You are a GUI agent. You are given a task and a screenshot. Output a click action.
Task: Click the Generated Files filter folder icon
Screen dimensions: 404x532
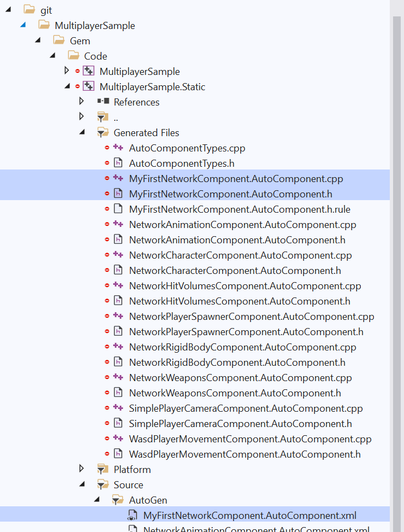(x=102, y=132)
